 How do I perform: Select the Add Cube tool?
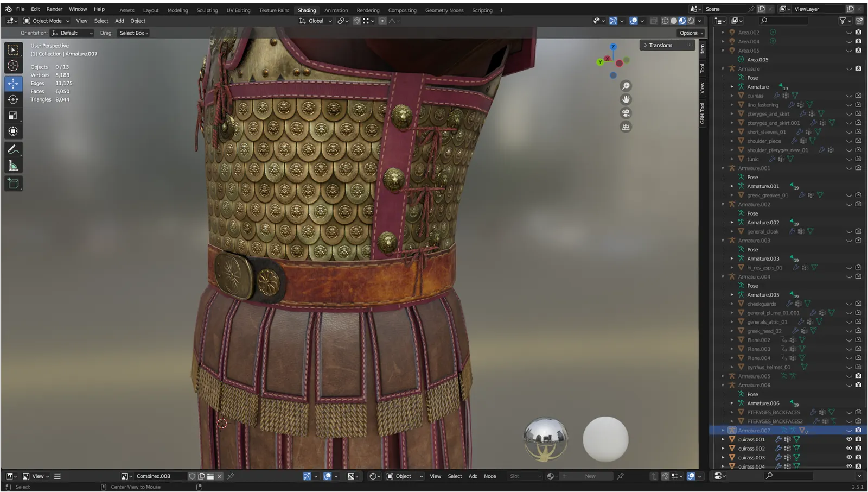click(13, 184)
